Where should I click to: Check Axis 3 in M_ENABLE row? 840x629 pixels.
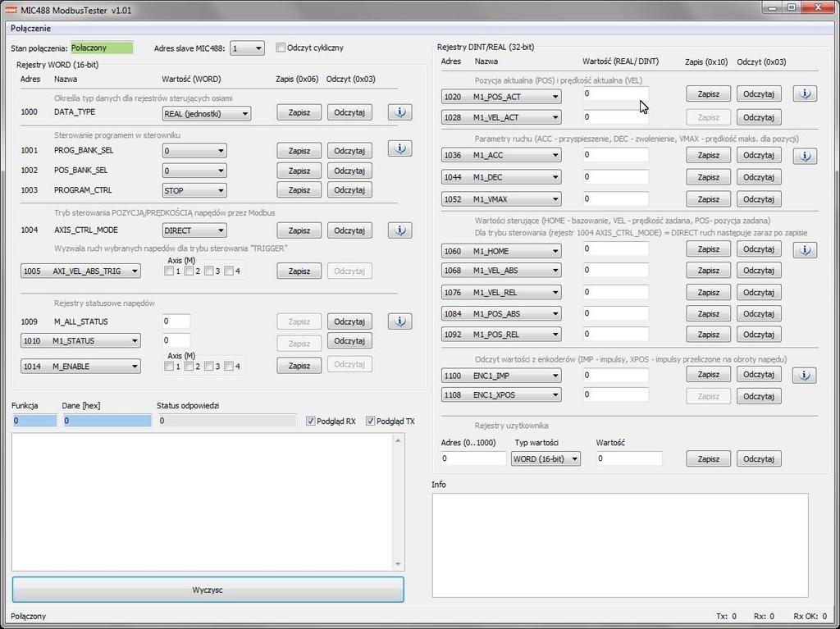click(209, 367)
